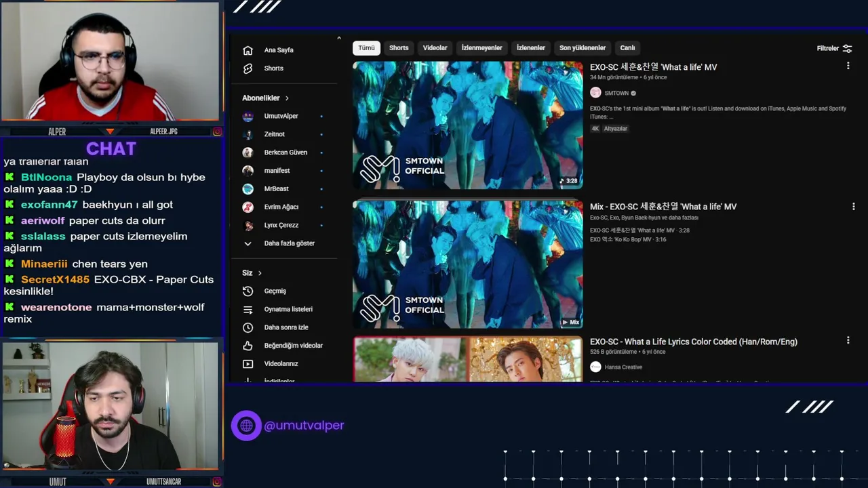Open more options for Lyrics Color Coded video

[848, 340]
